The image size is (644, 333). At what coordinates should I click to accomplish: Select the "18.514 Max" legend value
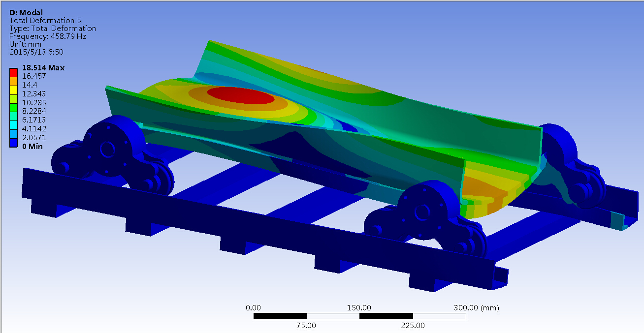(43, 68)
